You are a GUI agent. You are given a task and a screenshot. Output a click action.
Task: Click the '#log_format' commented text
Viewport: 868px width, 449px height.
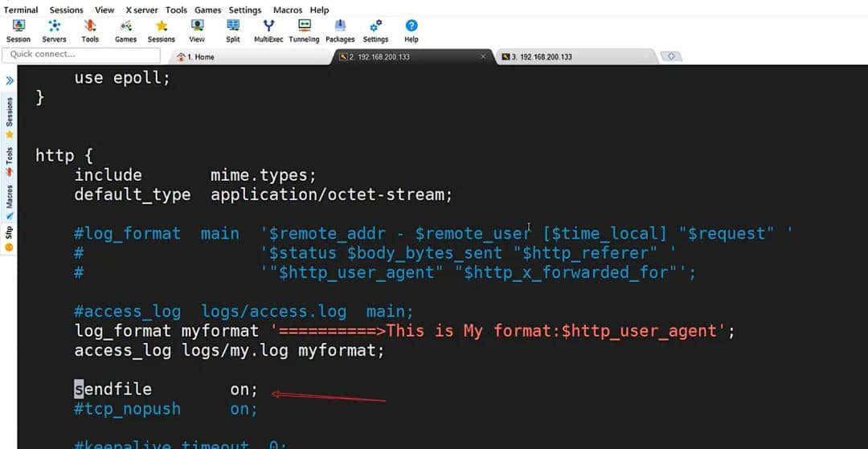point(127,234)
